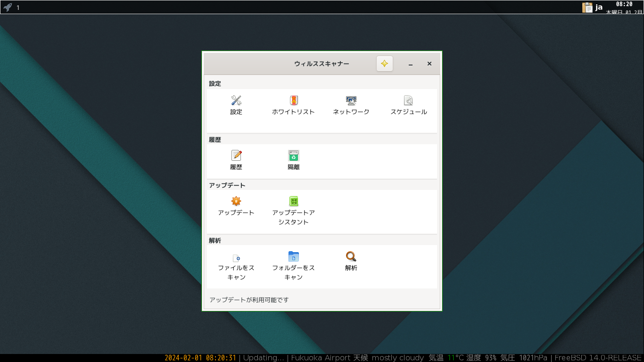Open the ホワイトリスト icon

pos(294,100)
